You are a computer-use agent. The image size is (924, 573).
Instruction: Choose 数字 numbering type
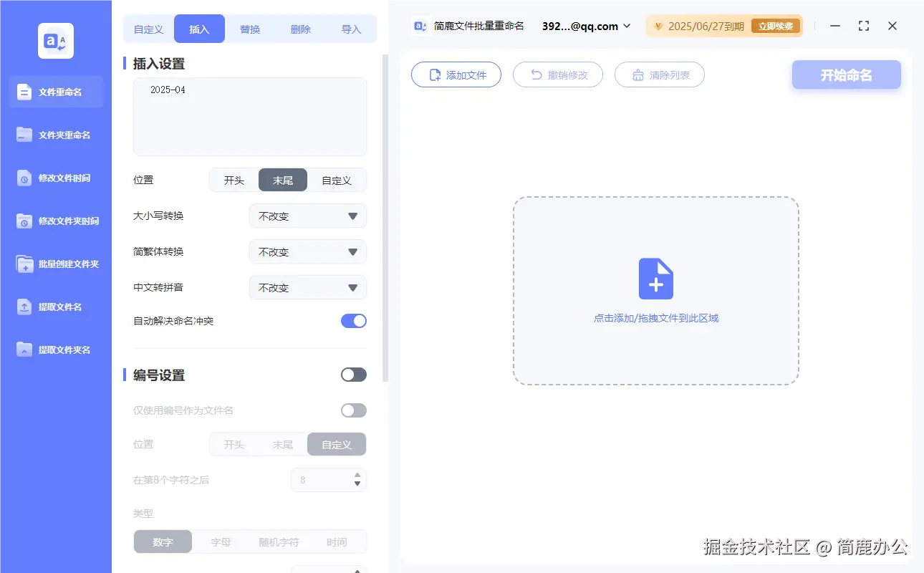click(163, 542)
